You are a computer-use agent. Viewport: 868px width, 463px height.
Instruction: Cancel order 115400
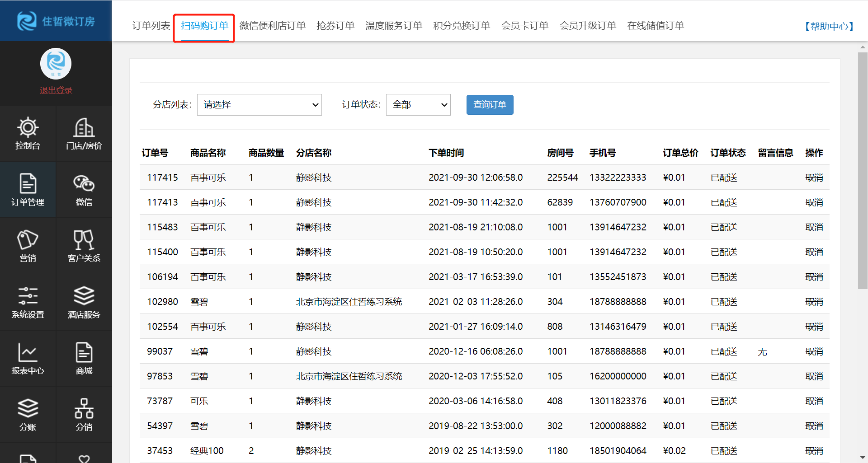[x=814, y=252]
